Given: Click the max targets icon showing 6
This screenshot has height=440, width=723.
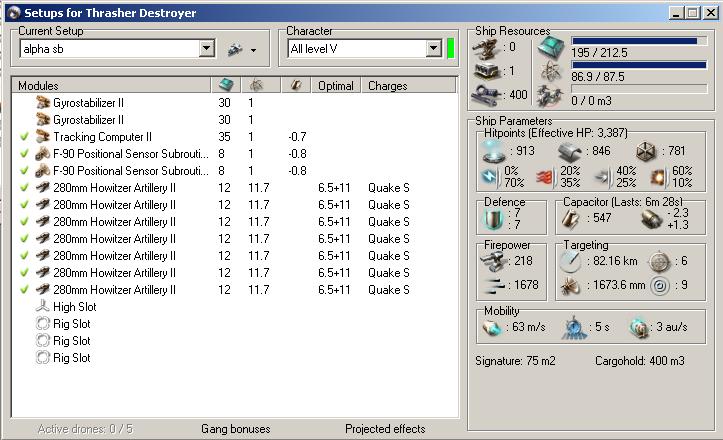Looking at the screenshot, I should [659, 262].
